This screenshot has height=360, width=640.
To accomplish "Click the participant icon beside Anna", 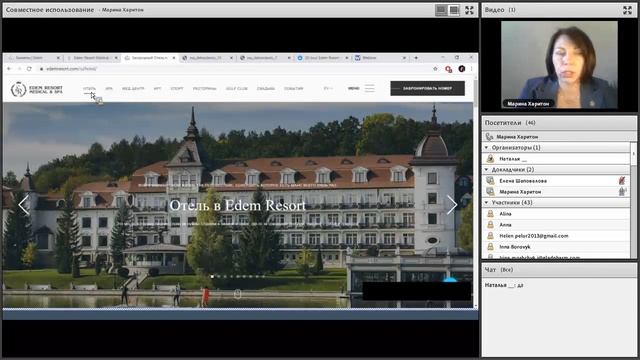I will (x=490, y=224).
